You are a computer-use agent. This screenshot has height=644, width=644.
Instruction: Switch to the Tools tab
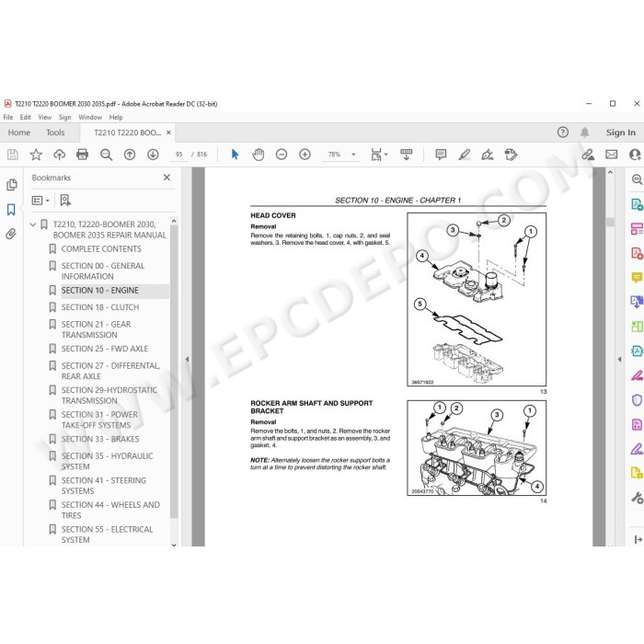coord(55,132)
